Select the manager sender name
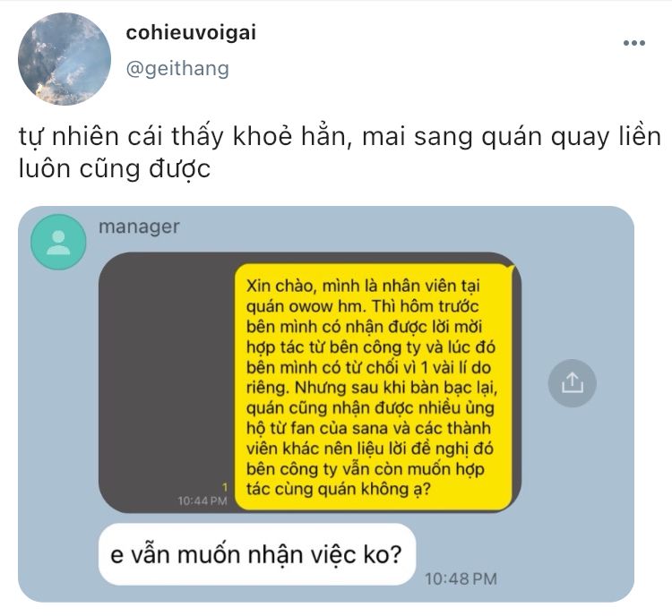Image resolution: width=672 pixels, height=616 pixels. 139,227
